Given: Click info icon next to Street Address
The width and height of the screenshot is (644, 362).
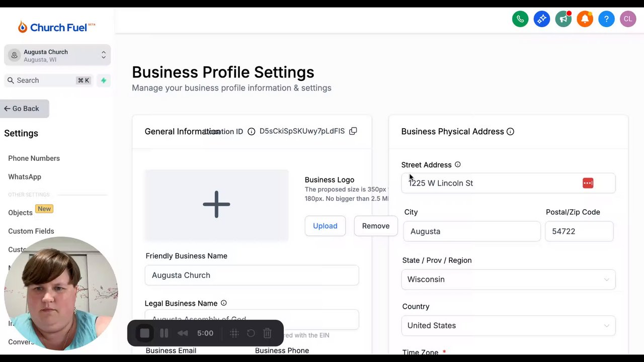Looking at the screenshot, I should coord(457,164).
